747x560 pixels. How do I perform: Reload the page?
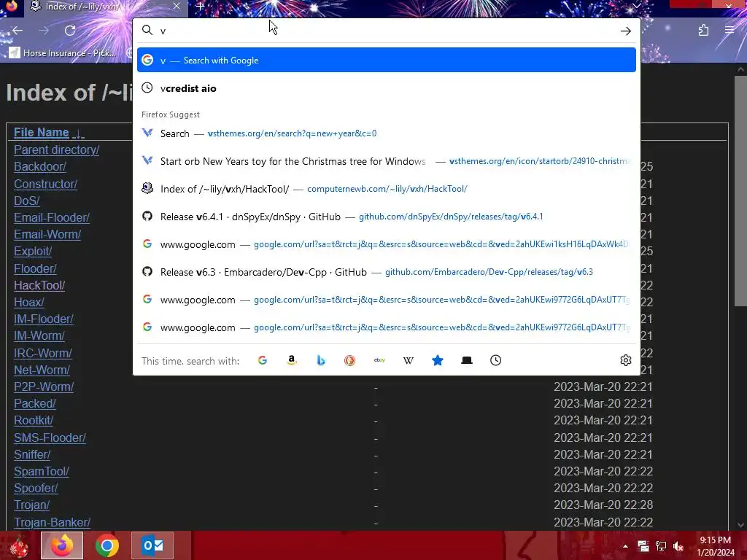tap(70, 31)
